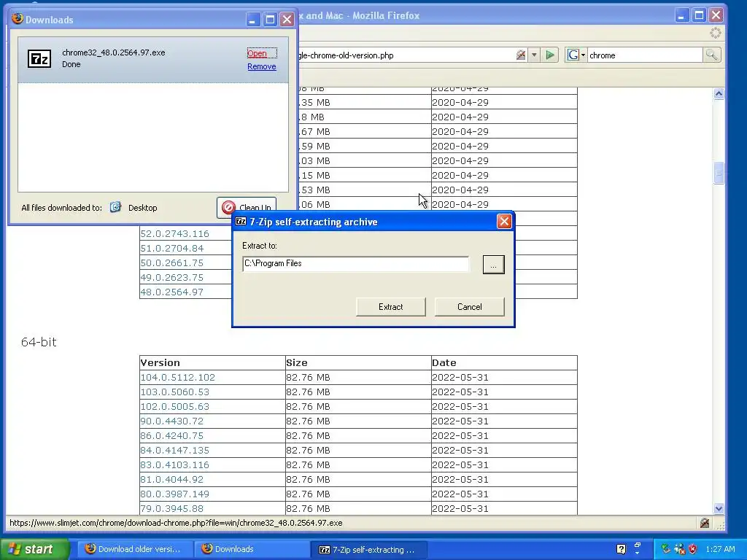Open 64-bit version 102.0.5005.63 link
This screenshot has width=747, height=560.
pyautogui.click(x=174, y=407)
